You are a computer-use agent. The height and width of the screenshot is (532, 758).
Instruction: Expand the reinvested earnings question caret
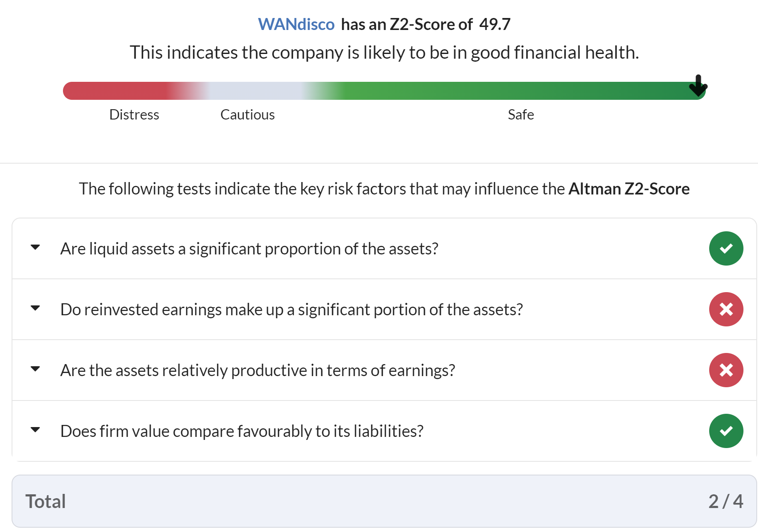tap(36, 308)
